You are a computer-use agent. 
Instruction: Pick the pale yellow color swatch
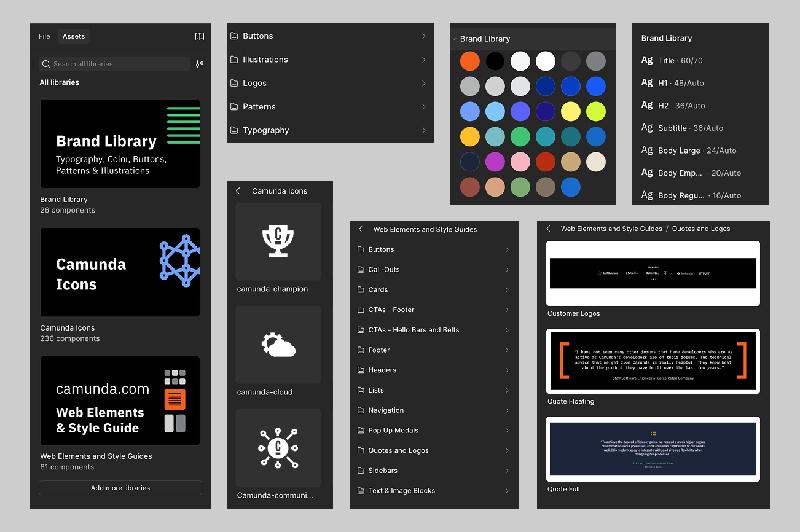click(x=571, y=111)
